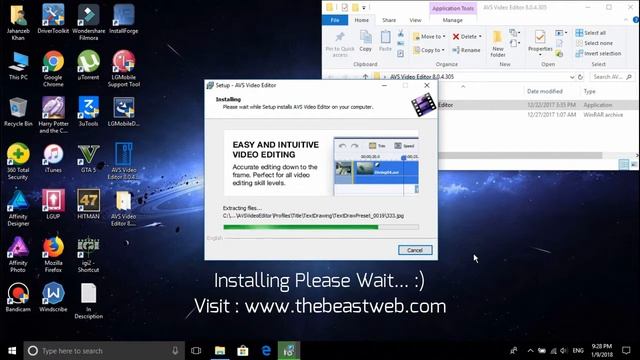The height and width of the screenshot is (360, 640).
Task: Open In Description text file icon
Action: pos(89,302)
